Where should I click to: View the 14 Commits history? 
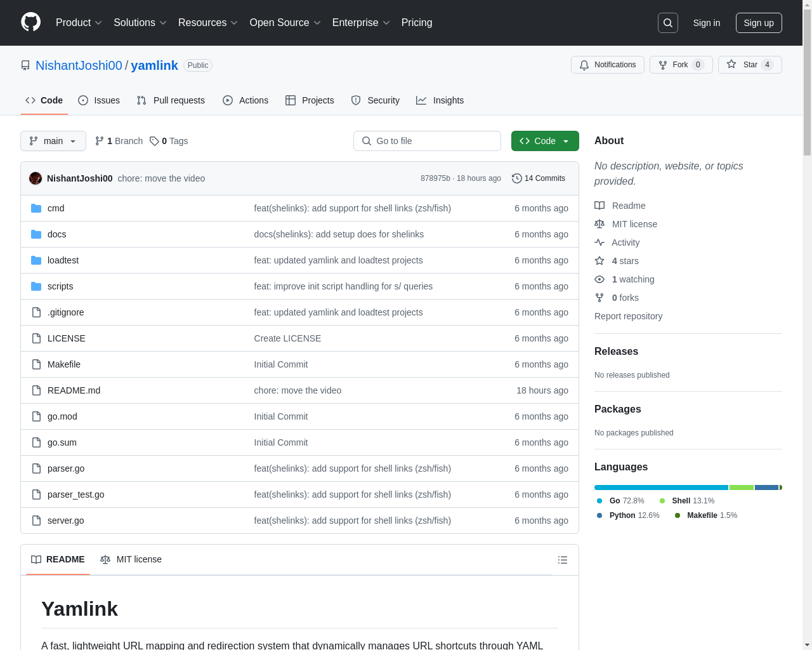point(539,178)
